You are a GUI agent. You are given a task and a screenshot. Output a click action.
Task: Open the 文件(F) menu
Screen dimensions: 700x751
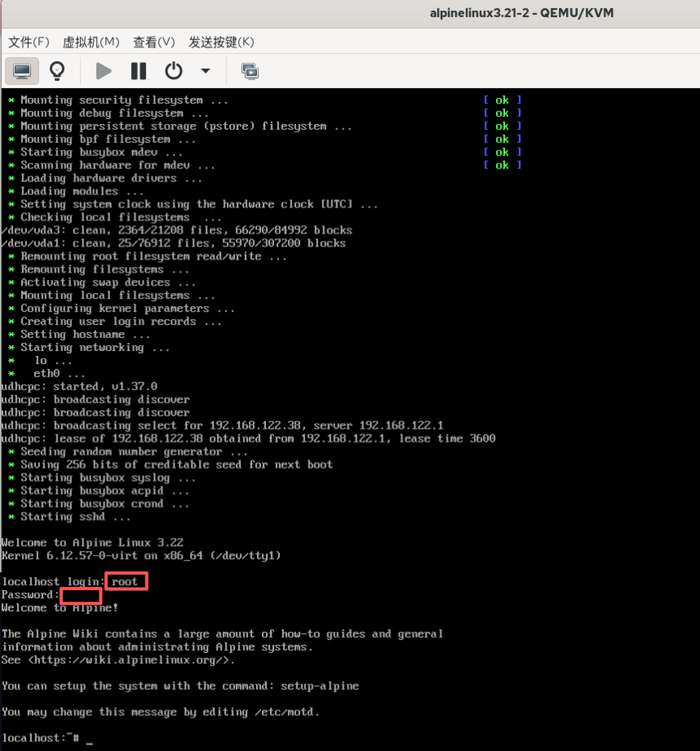pyautogui.click(x=29, y=42)
